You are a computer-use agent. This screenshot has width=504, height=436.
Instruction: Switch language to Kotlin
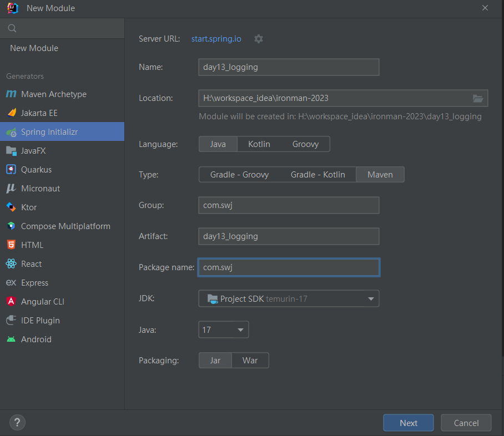(x=259, y=144)
